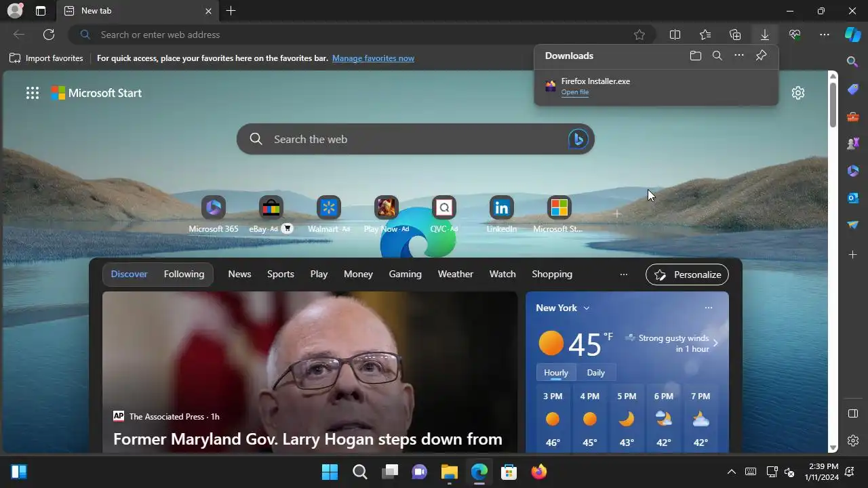Open sidebar Shopping tag icon
The height and width of the screenshot is (488, 868).
pyautogui.click(x=853, y=89)
